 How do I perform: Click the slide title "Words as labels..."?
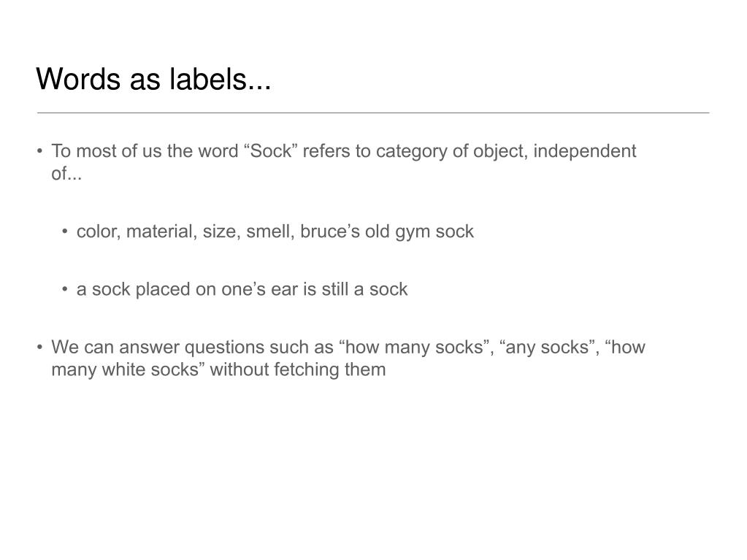[153, 79]
